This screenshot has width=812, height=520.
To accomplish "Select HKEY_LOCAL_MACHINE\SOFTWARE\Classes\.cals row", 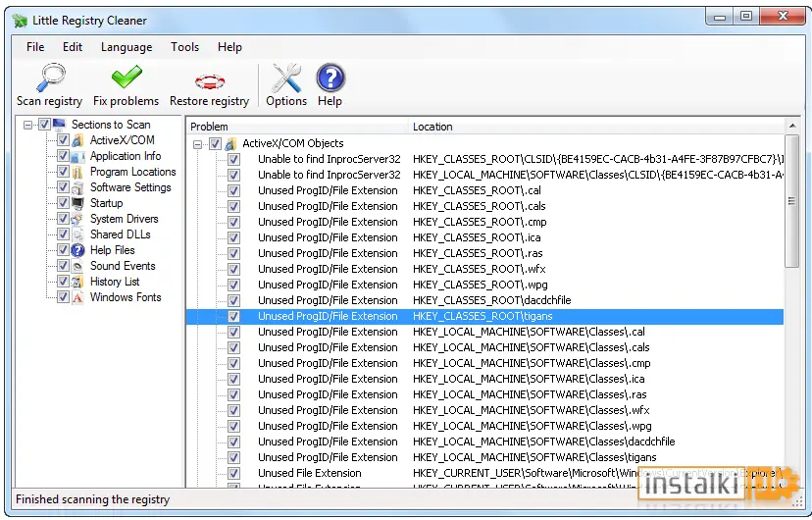I will coord(484,348).
